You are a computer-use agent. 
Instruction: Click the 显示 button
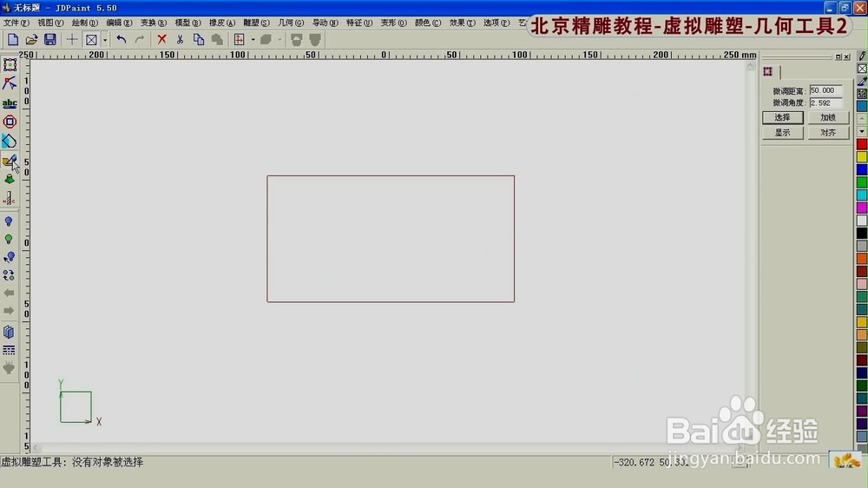(783, 132)
